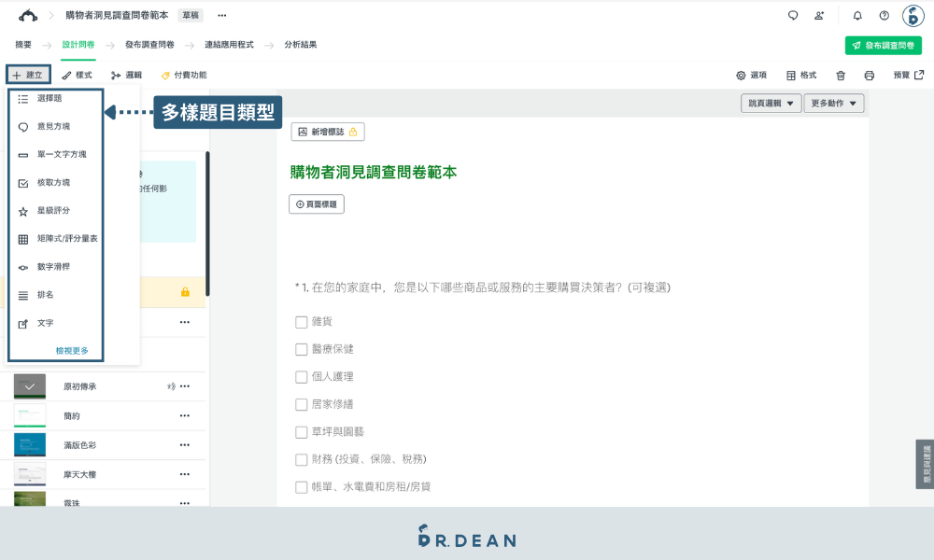
Task: Click the add collaborator icon
Action: [x=820, y=16]
